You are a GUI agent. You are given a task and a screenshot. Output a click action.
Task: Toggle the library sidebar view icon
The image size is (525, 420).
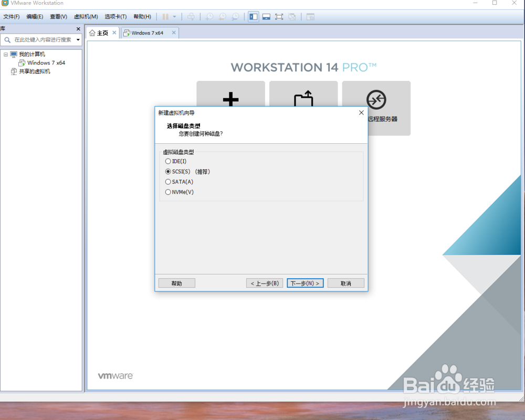point(254,17)
